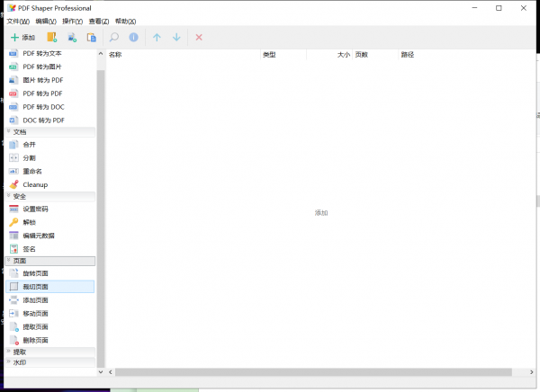
Task: Click the sidebar vertical scrollbar thumb
Action: pyautogui.click(x=101, y=218)
